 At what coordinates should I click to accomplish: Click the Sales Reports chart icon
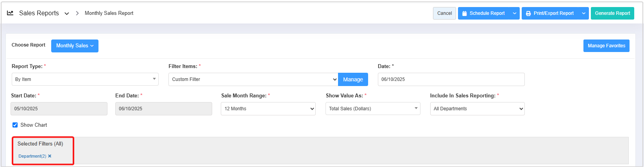(10, 13)
